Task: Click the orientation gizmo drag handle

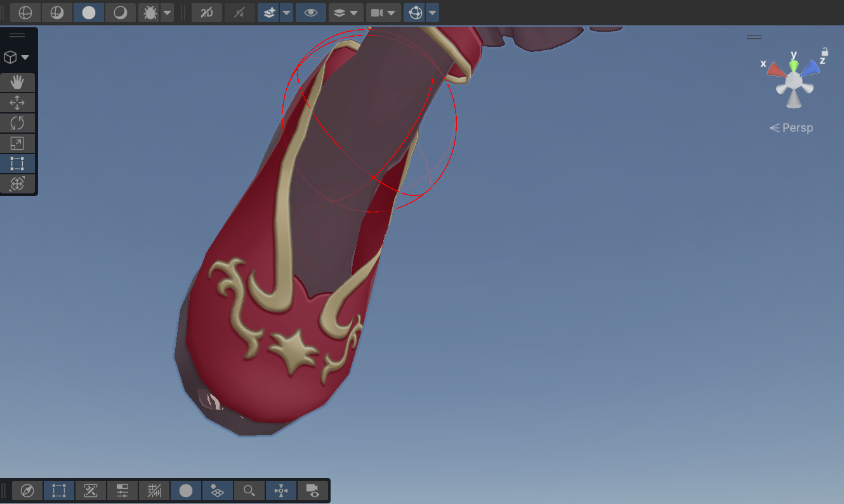Action: tap(755, 37)
